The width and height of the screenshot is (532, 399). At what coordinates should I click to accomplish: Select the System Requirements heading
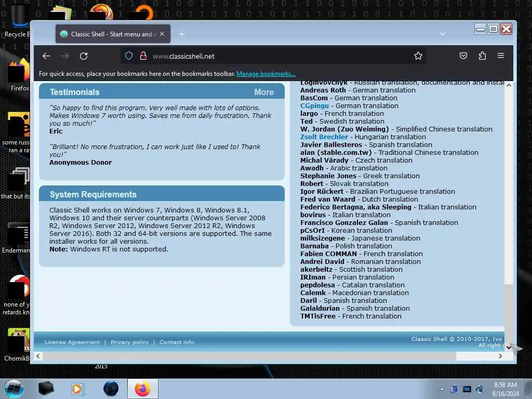coord(94,194)
